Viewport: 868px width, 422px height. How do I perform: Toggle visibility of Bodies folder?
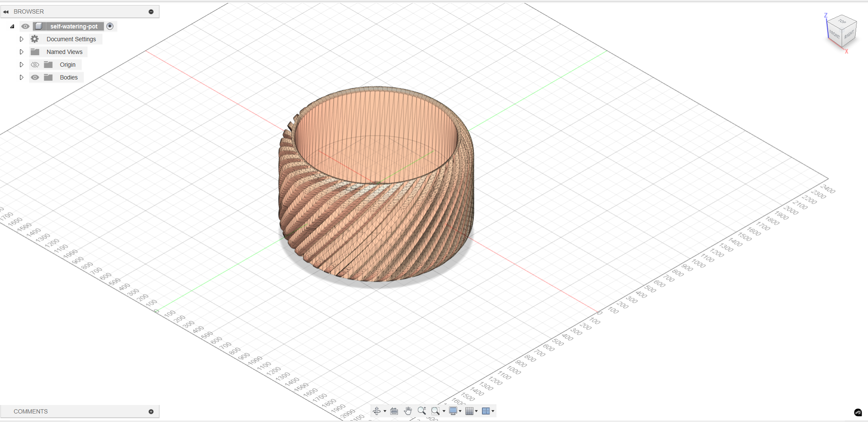35,77
